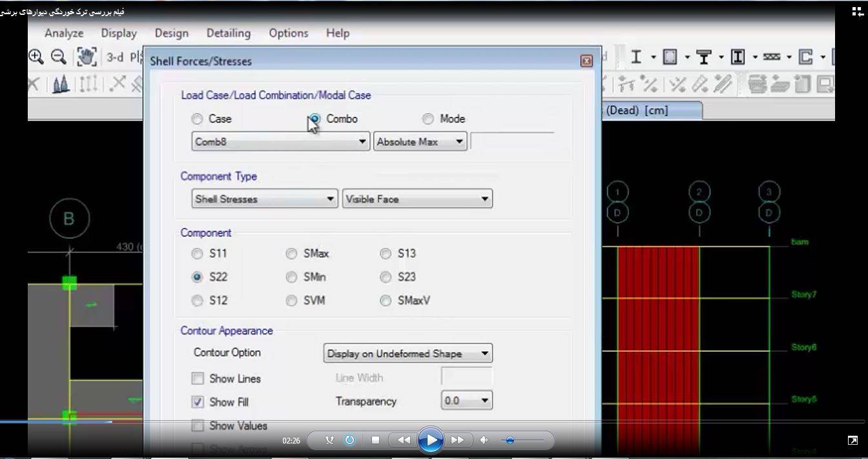Mute the video player volume
This screenshot has height=459, width=868.
coord(484,440)
